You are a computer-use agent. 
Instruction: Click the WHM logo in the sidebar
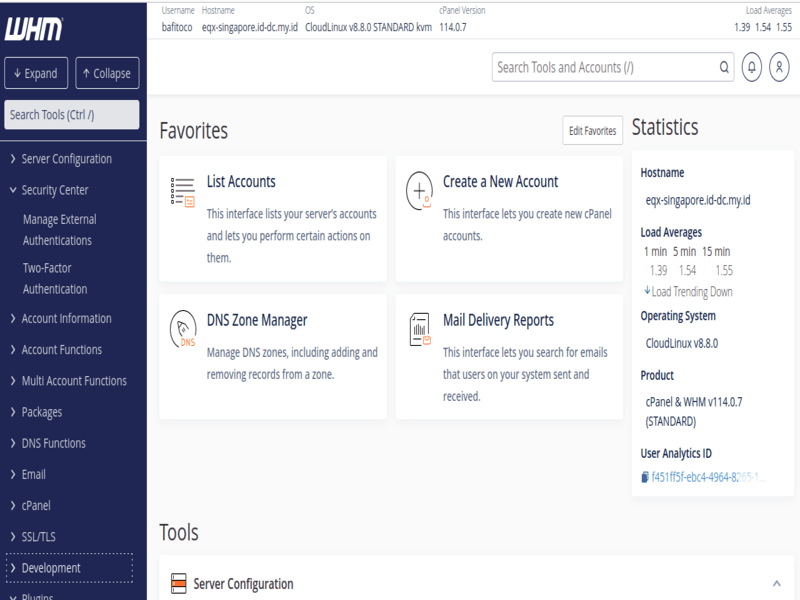coord(35,30)
